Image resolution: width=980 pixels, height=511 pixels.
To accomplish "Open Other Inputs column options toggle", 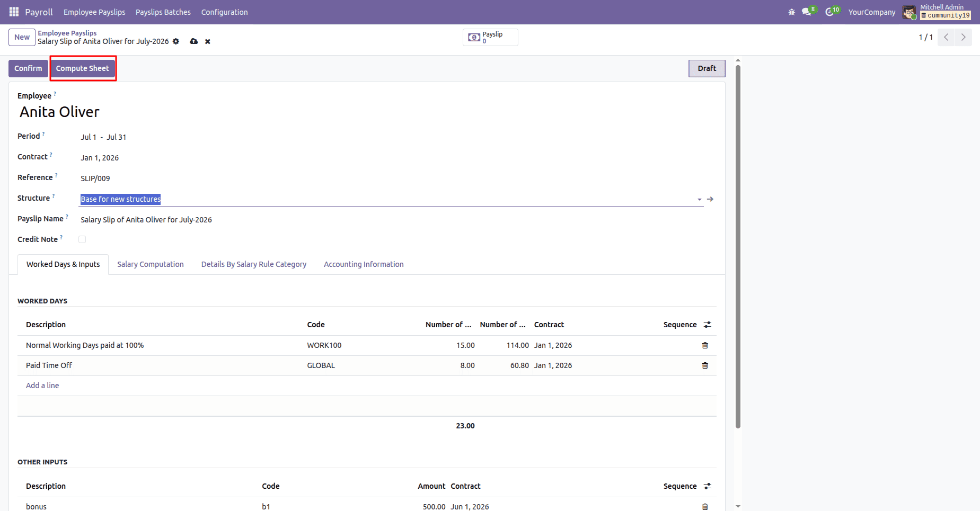I will click(708, 486).
